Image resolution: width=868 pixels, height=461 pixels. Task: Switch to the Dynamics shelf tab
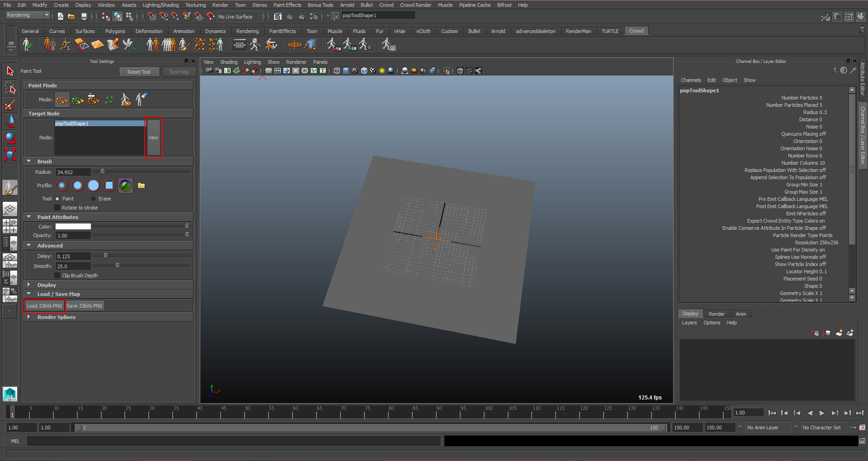coord(215,31)
